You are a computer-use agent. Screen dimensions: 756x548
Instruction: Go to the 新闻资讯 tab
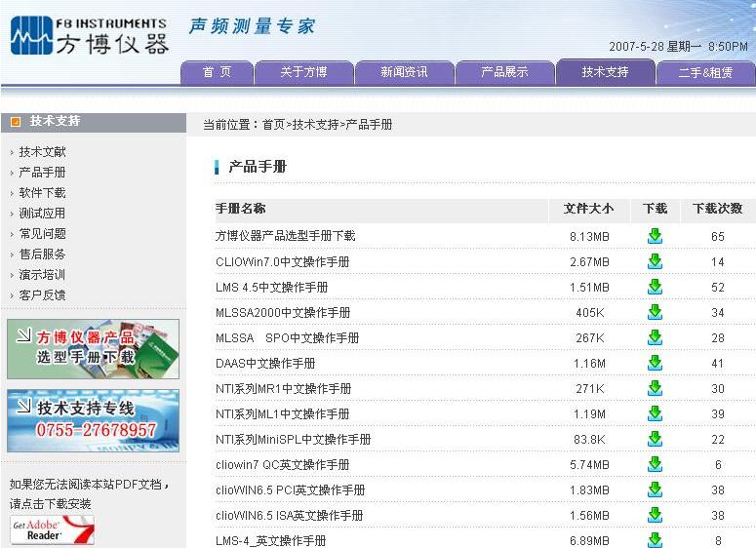[x=404, y=72]
